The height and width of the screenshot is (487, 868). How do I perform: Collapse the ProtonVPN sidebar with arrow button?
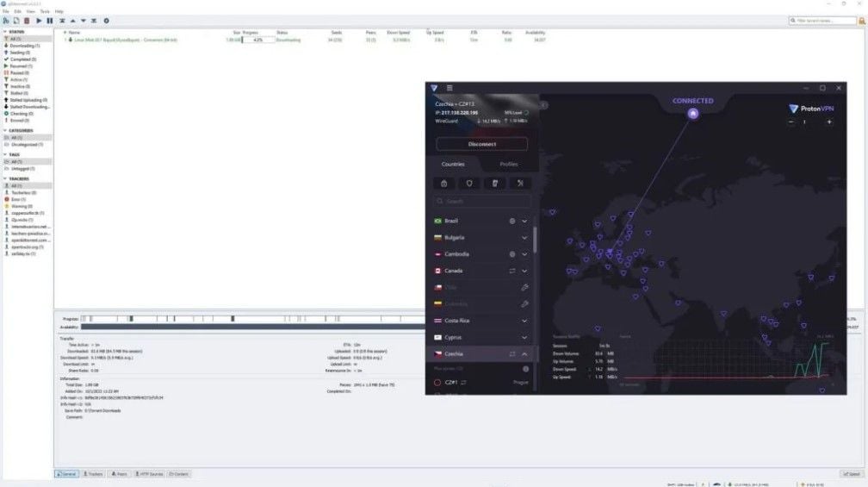tap(543, 104)
